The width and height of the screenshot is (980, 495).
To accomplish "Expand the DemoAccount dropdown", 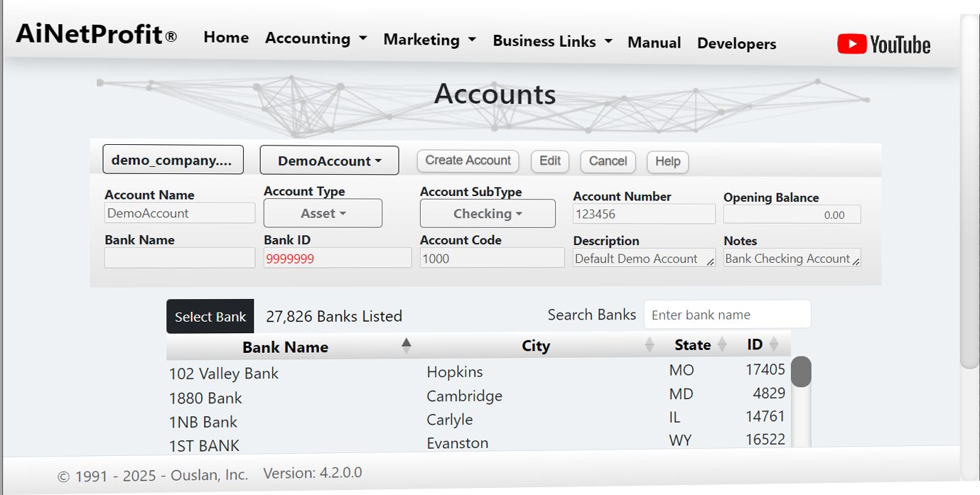I will [x=329, y=161].
